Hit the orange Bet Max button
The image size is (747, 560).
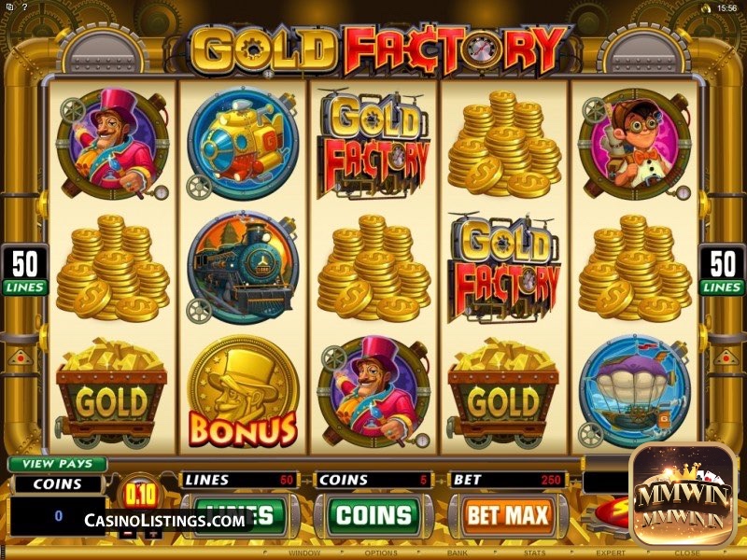pos(508,515)
